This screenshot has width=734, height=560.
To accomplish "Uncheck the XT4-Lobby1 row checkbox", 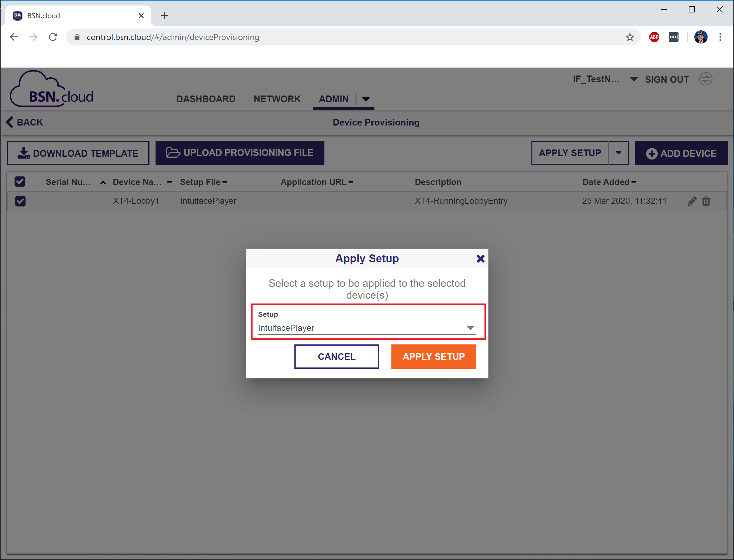I will 20,201.
